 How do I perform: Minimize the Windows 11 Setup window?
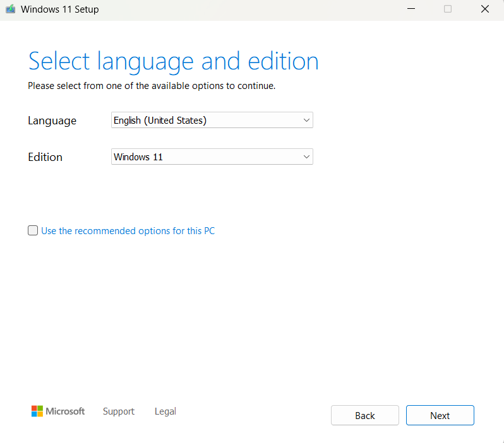pos(411,9)
